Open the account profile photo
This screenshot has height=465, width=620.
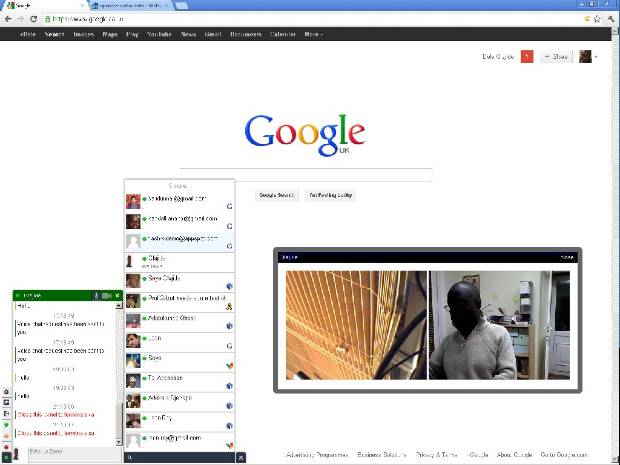[585, 57]
